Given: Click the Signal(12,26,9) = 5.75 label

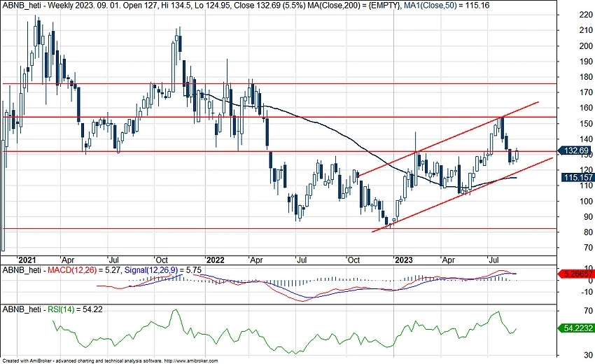Looking at the screenshot, I should [x=163, y=270].
